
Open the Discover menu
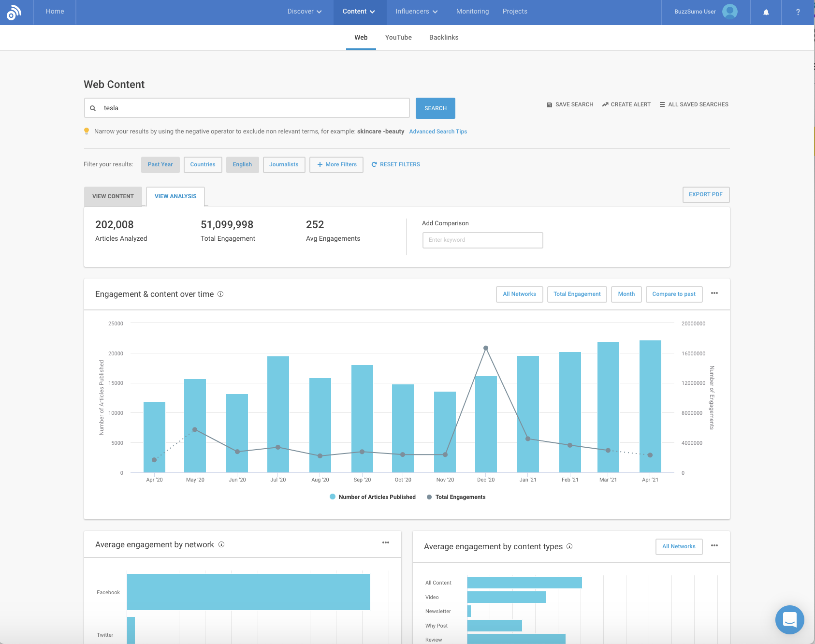pyautogui.click(x=304, y=11)
